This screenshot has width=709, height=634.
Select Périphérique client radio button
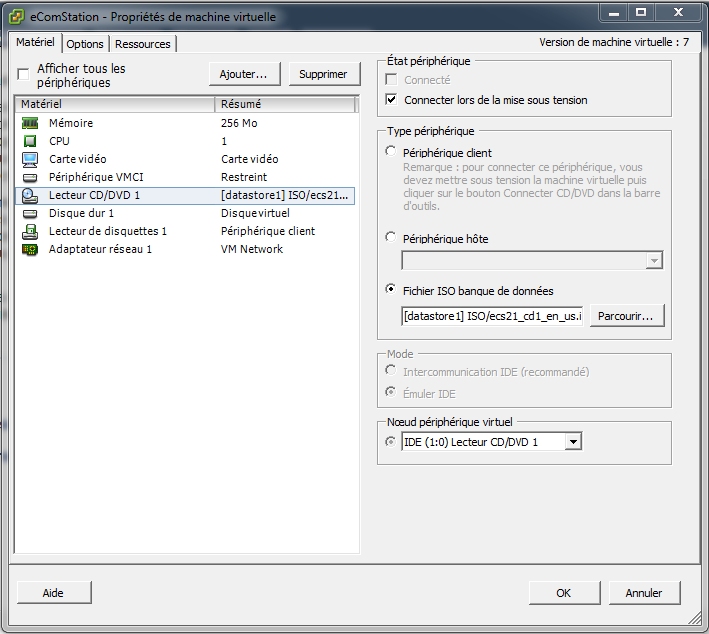pos(391,151)
